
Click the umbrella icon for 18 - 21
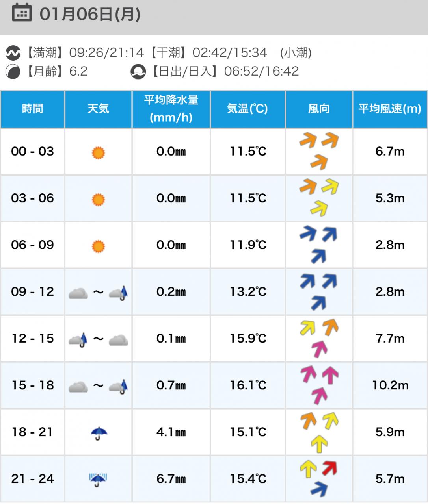click(x=99, y=433)
